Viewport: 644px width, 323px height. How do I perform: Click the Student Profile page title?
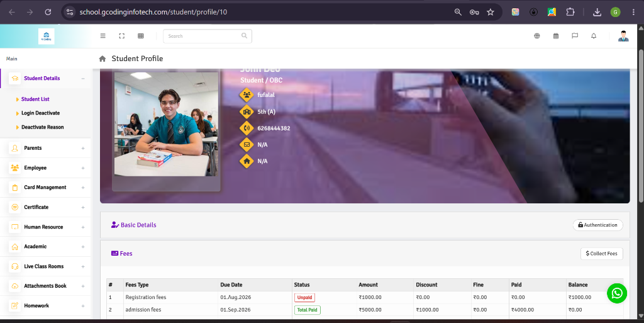(x=137, y=59)
